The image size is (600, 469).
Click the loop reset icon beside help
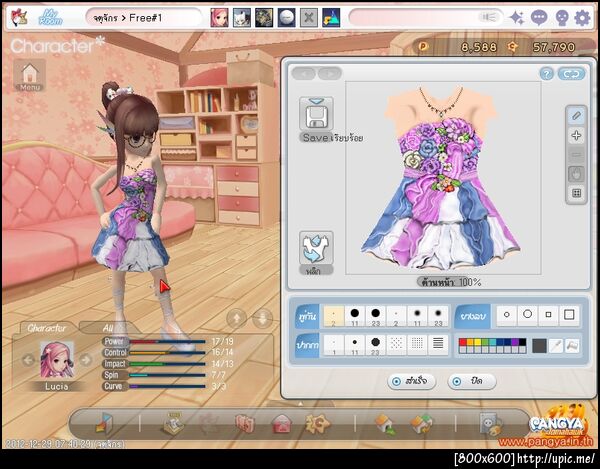[571, 74]
